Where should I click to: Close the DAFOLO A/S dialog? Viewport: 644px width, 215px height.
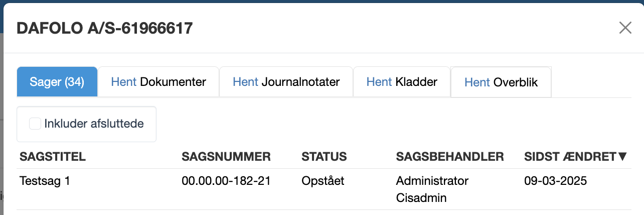[625, 28]
